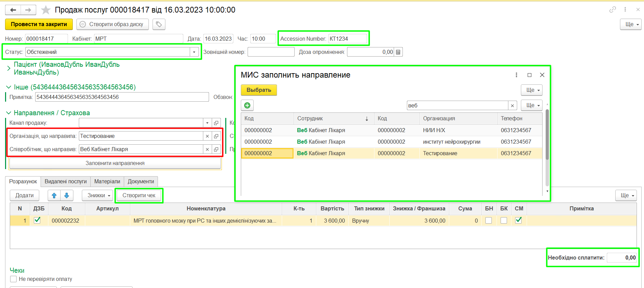Open the Організація, що направила record
The height and width of the screenshot is (288, 644).
(x=216, y=136)
